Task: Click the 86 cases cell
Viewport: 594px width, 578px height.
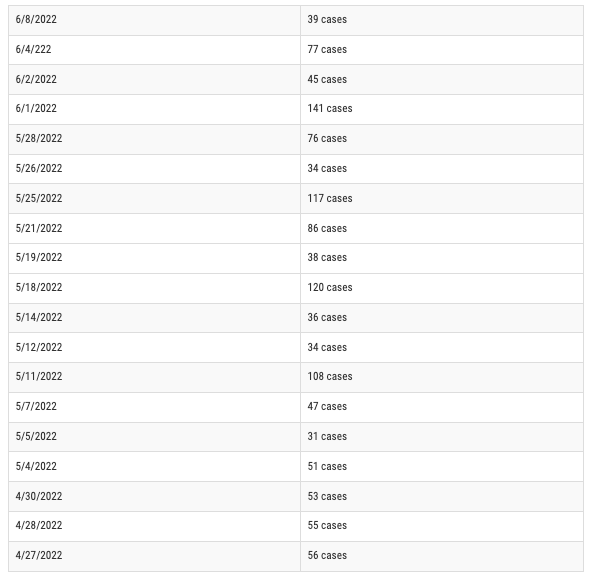Action: click(x=442, y=228)
